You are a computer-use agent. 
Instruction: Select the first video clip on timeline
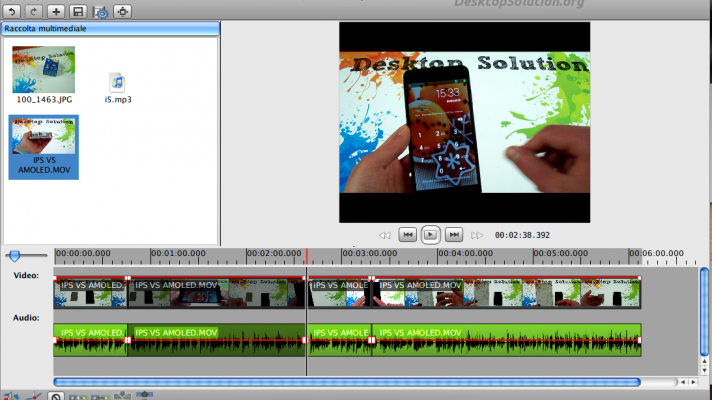90,292
